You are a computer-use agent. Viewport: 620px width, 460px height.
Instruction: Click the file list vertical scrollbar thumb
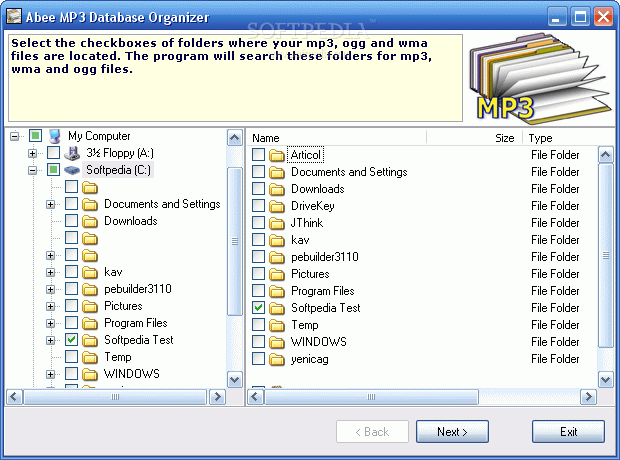[x=606, y=256]
